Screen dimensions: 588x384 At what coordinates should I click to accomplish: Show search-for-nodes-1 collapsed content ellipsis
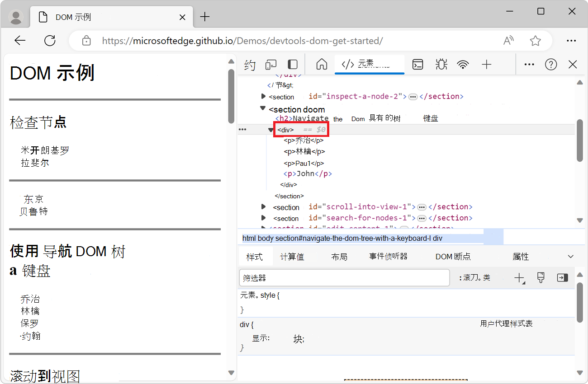pos(422,218)
